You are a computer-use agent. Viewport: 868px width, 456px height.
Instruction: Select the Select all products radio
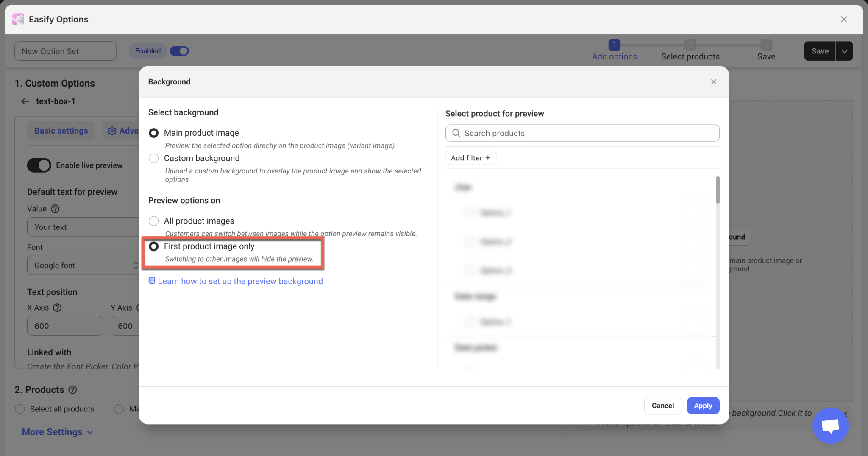pyautogui.click(x=20, y=409)
